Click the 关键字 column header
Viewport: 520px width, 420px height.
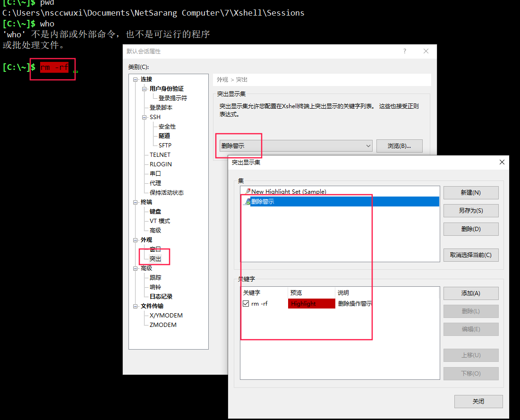pos(264,292)
